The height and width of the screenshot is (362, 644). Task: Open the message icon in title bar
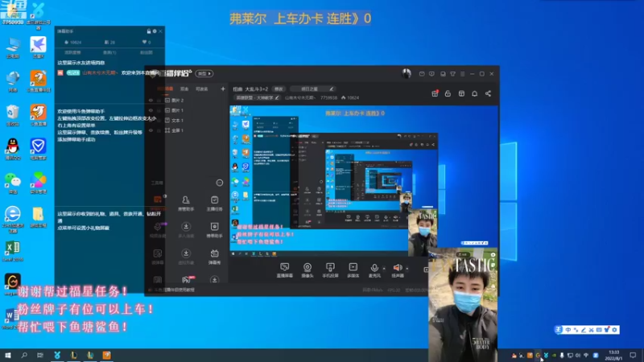point(431,74)
